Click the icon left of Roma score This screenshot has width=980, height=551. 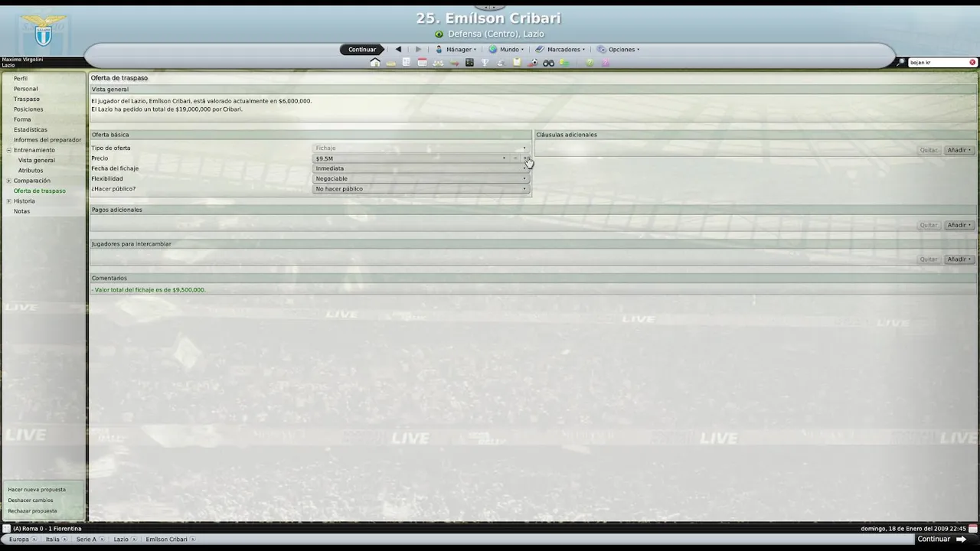point(6,529)
